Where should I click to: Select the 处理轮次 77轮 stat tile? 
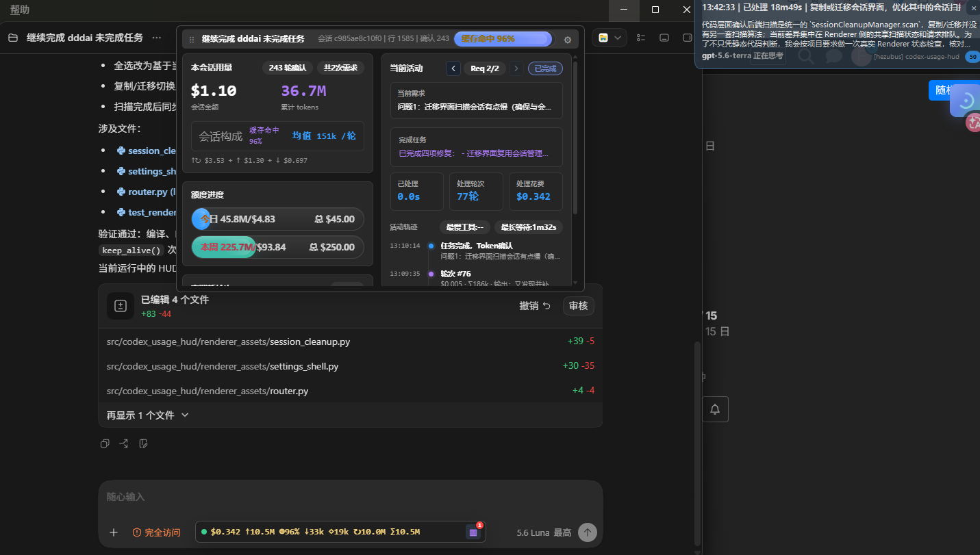click(476, 191)
